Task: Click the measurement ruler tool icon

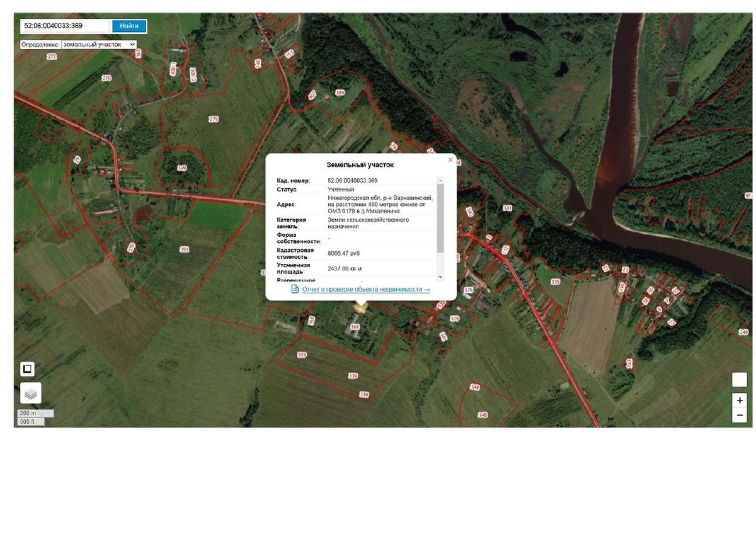Action: click(x=28, y=369)
